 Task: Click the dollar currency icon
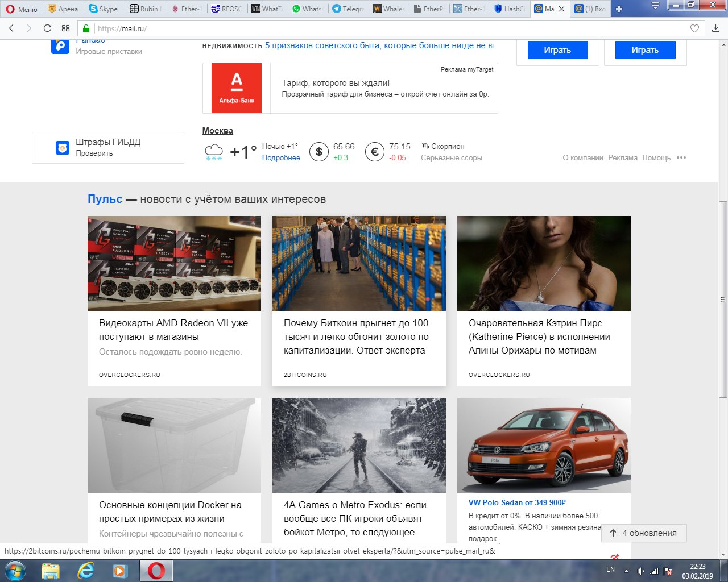tap(319, 152)
